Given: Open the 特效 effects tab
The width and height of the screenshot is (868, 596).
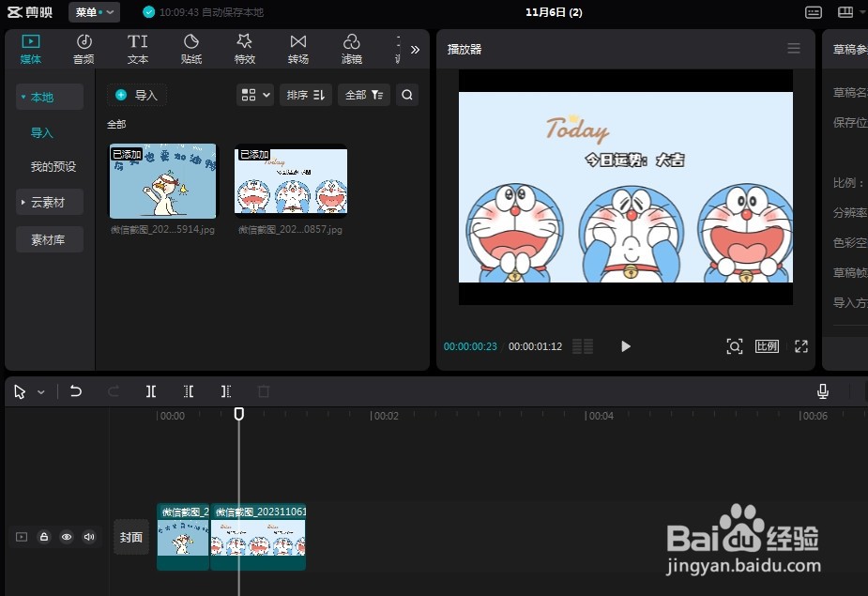Looking at the screenshot, I should tap(245, 49).
